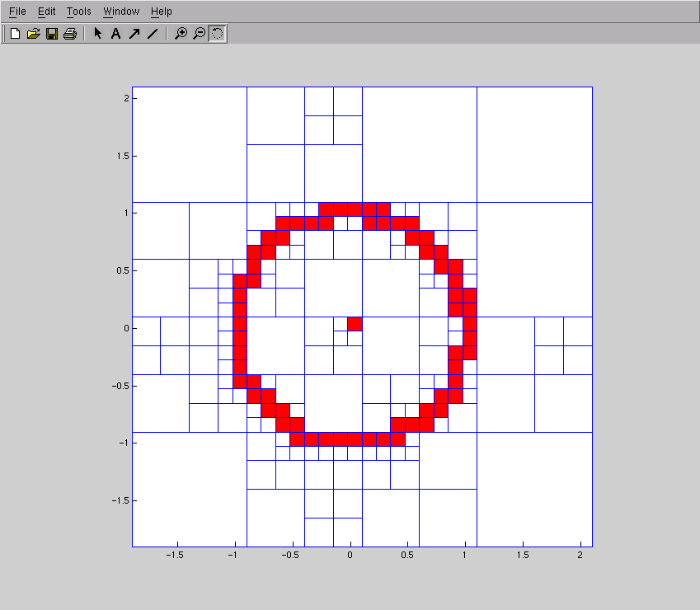Image resolution: width=700 pixels, height=610 pixels.
Task: Expand the Window menu
Action: pos(121,12)
